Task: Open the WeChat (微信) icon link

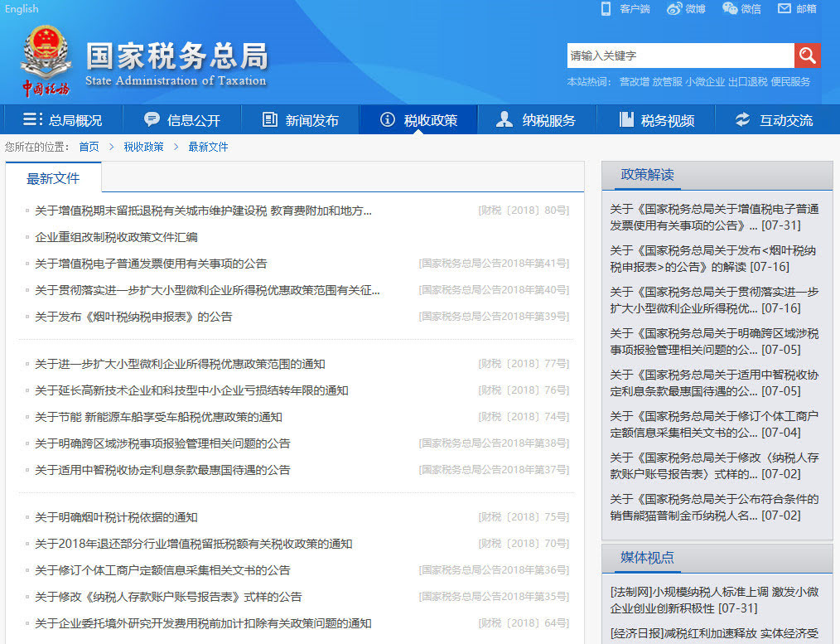Action: point(730,8)
